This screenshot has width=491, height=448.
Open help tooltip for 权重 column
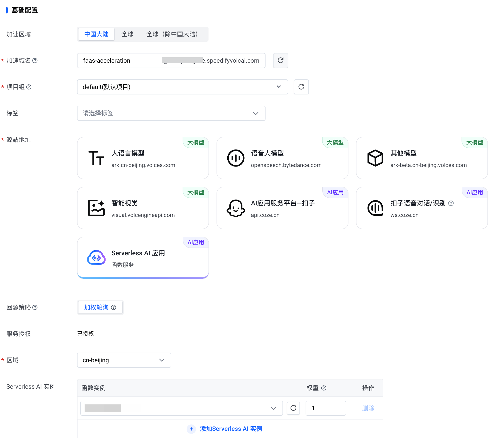coord(324,388)
